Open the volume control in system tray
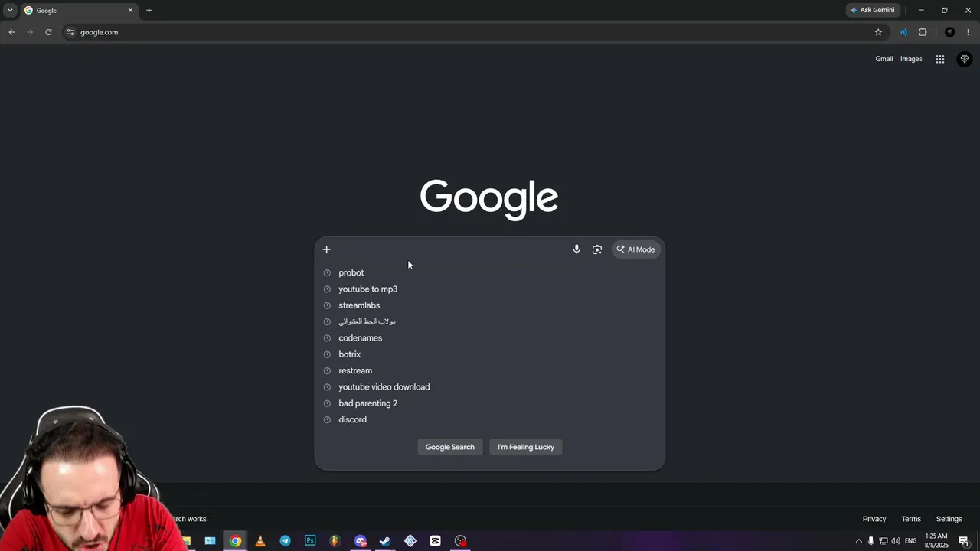 tap(896, 541)
